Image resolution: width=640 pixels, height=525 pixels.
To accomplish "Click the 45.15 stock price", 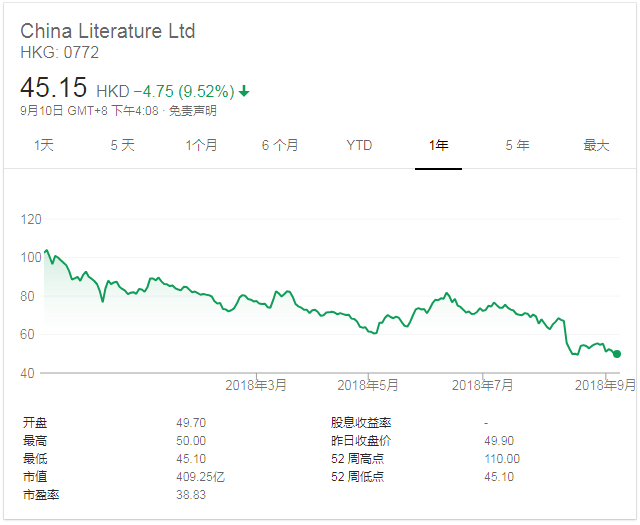I will tap(54, 88).
